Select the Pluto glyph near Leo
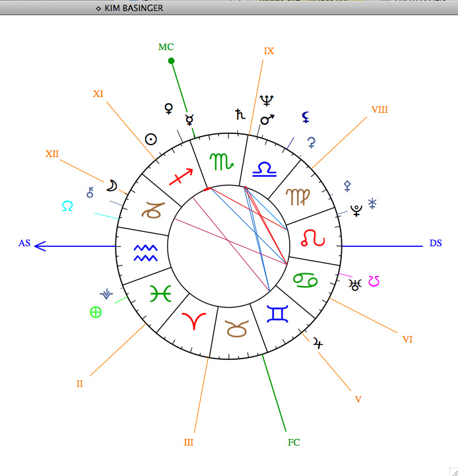Viewport: 458px width, 476px height. pos(356,211)
